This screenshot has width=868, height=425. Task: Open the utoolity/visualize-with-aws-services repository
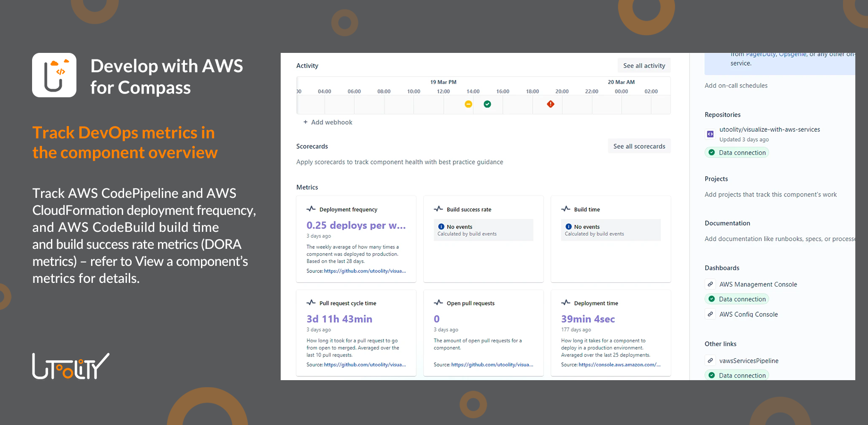[x=769, y=129]
